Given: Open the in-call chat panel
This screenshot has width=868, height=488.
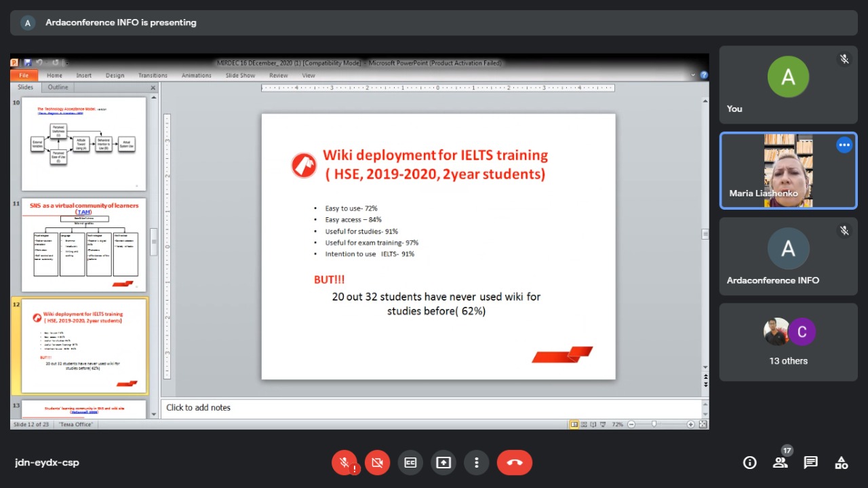Looking at the screenshot, I should coord(810,463).
